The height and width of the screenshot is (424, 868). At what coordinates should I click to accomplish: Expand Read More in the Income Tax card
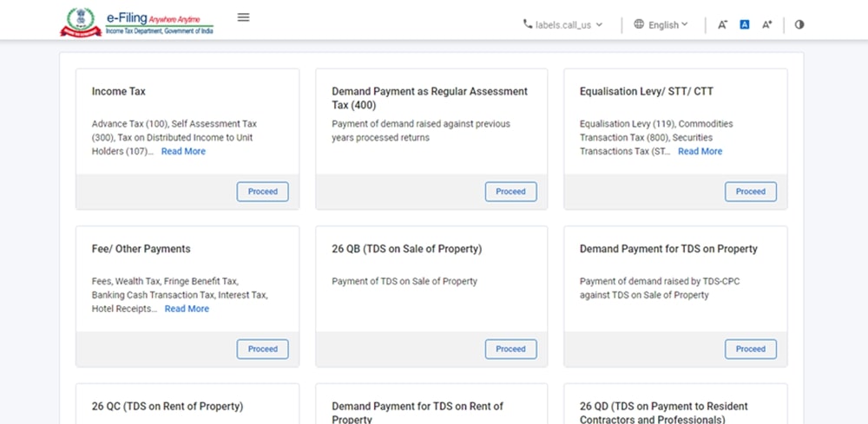tap(183, 152)
